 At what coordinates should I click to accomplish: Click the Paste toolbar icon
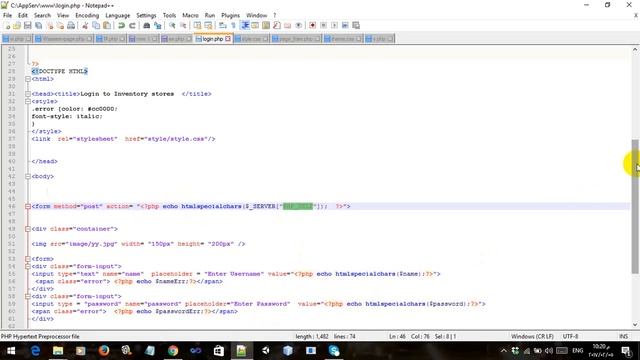tap(107, 25)
